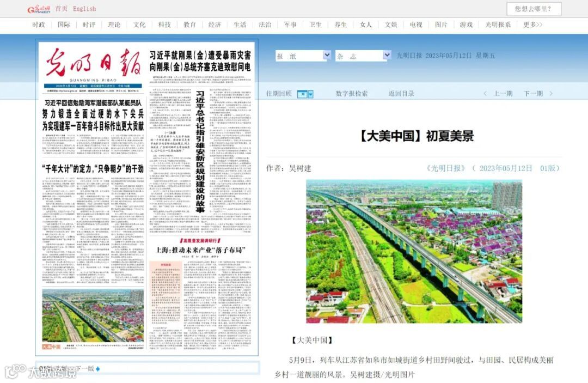
Task: Click 返回目录 back to index
Action: click(401, 93)
